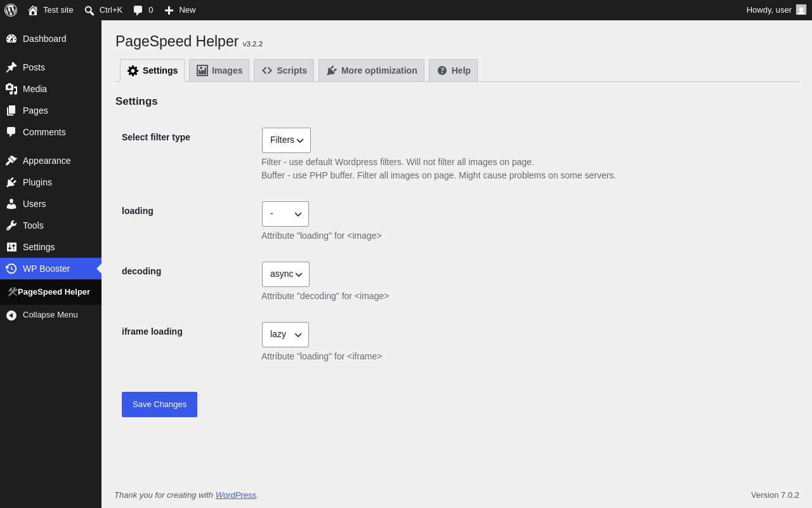812x508 pixels.
Task: Click the Dashboard gauge icon
Action: (x=11, y=39)
